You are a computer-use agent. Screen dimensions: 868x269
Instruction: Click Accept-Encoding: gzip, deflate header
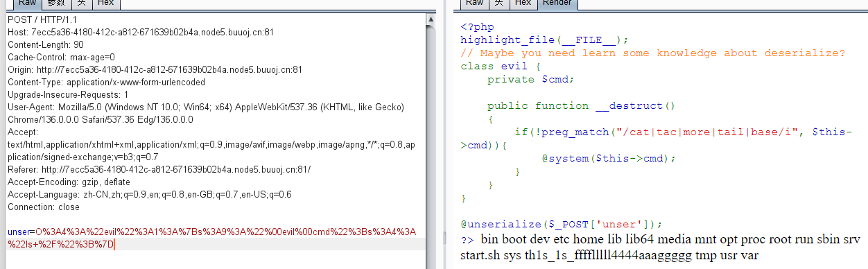pos(69,182)
